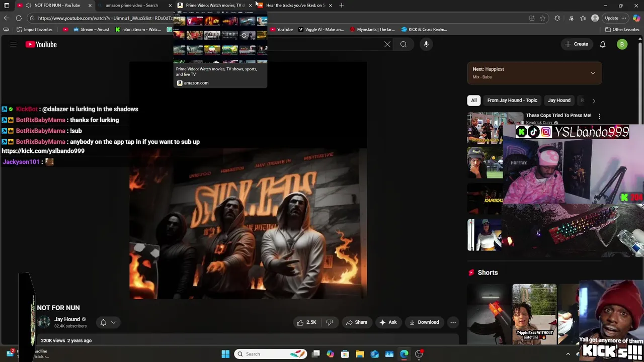
Task: Switch to amazon prime video Search tab
Action: tap(132, 5)
